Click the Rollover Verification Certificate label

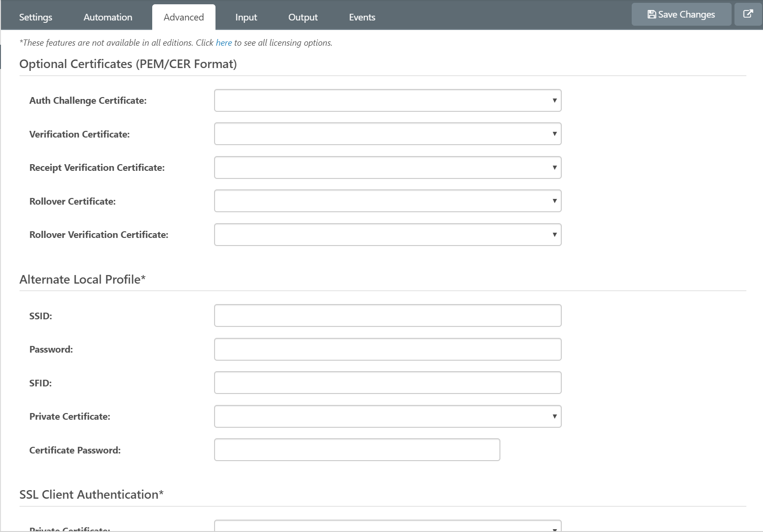tap(99, 235)
